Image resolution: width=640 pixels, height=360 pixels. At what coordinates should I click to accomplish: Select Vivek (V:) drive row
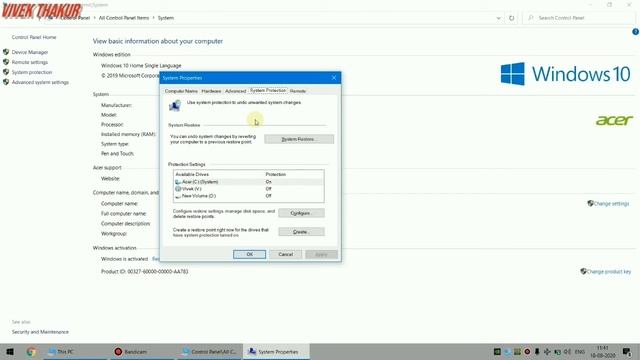249,189
